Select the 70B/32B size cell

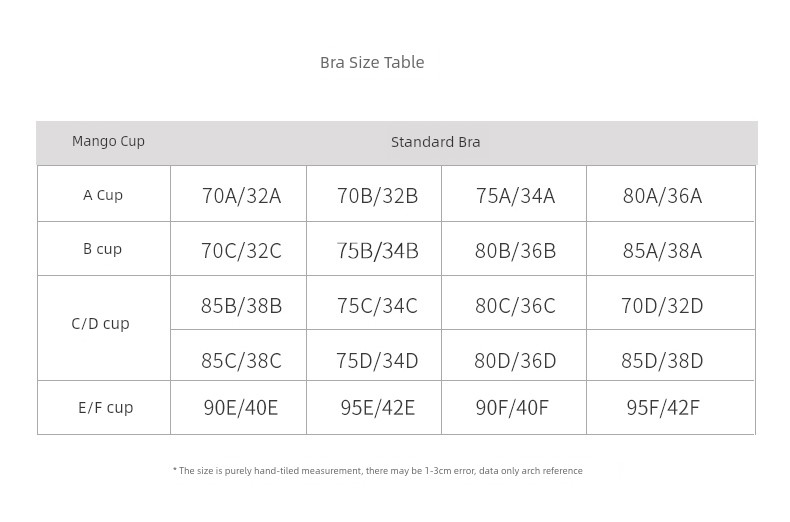(377, 196)
